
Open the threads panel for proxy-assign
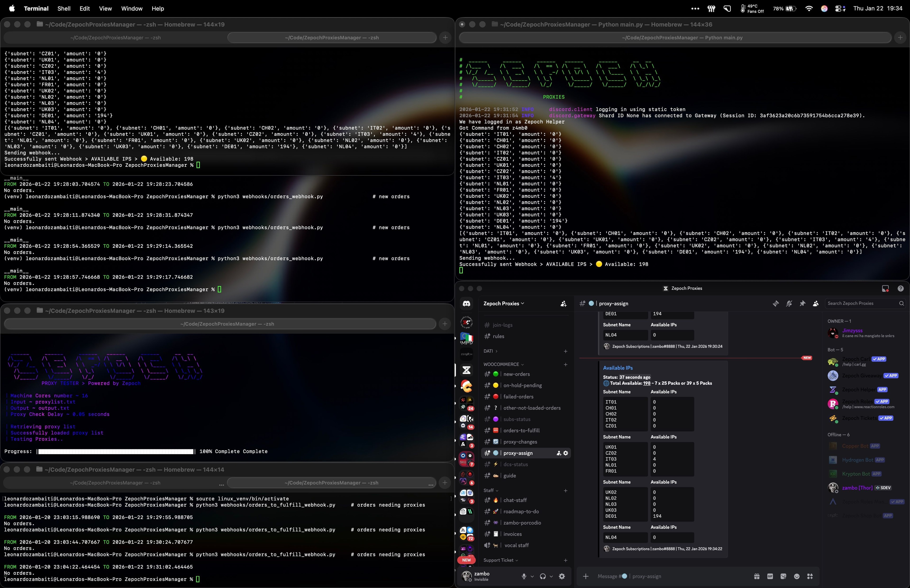pyautogui.click(x=776, y=303)
